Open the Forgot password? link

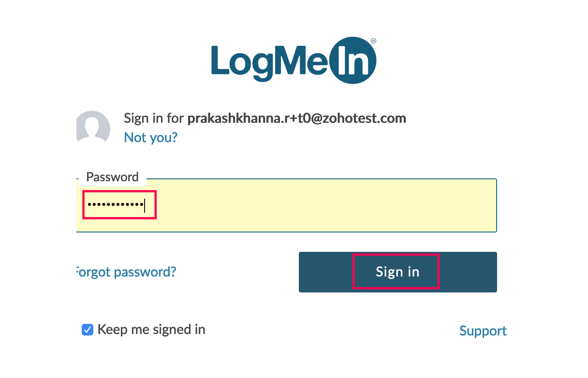126,272
